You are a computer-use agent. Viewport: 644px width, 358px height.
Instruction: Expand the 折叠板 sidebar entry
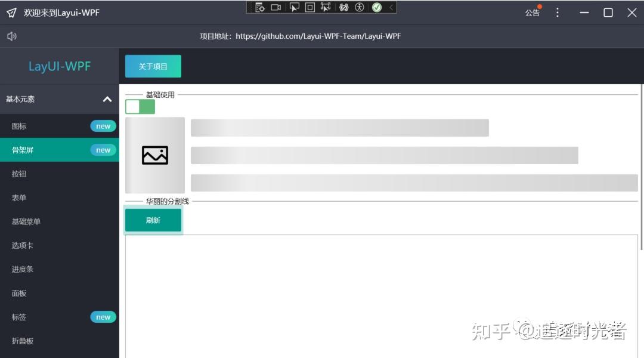pos(22,341)
